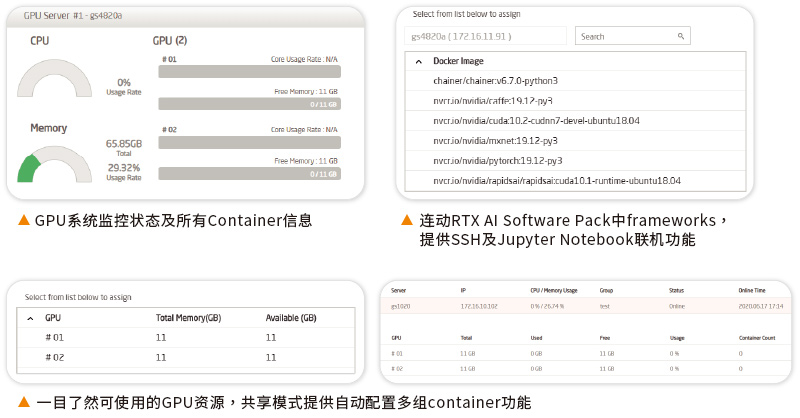800x418 pixels.
Task: Choose the rapidsai cuda10.1-runtime image
Action: 556,181
